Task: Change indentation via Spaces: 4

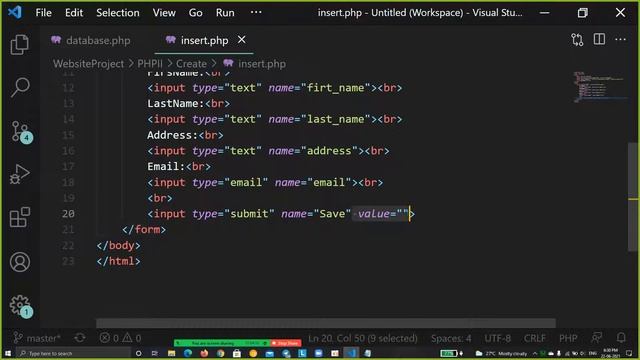Action: click(451, 338)
